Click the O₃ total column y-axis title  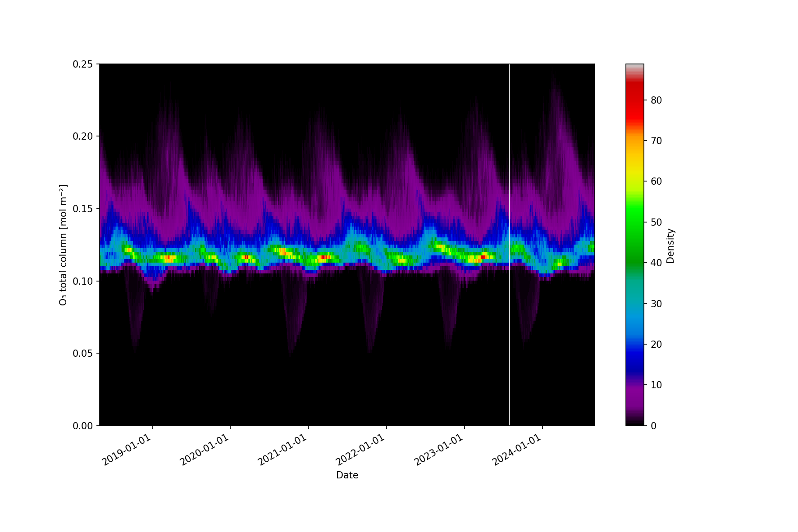(x=63, y=245)
